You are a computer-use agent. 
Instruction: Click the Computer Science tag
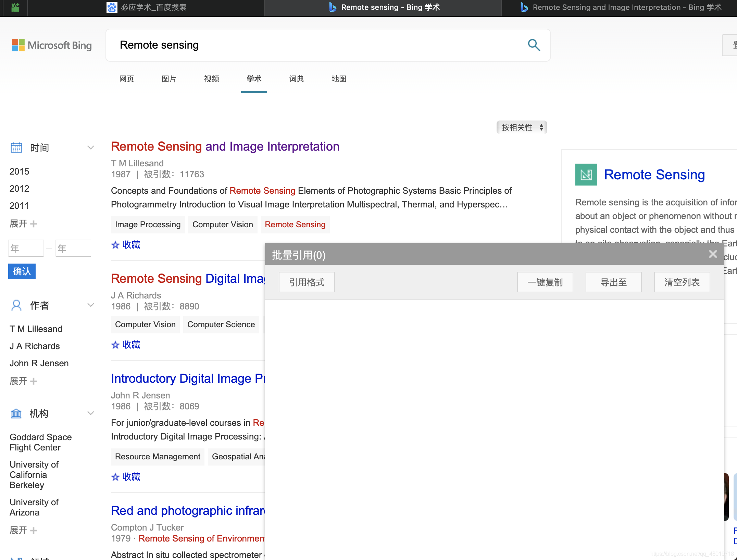point(221,324)
